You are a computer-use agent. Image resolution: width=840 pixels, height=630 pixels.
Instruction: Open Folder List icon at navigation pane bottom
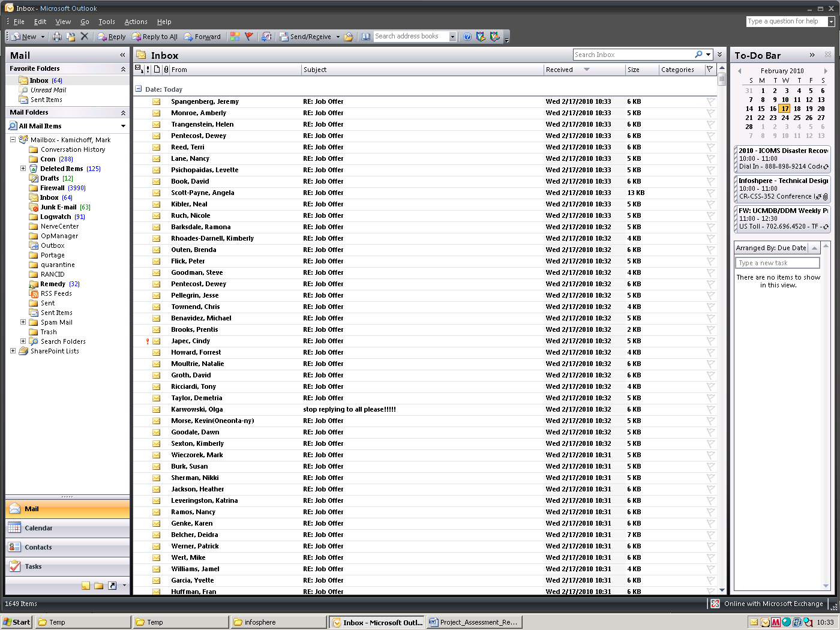coord(98,586)
